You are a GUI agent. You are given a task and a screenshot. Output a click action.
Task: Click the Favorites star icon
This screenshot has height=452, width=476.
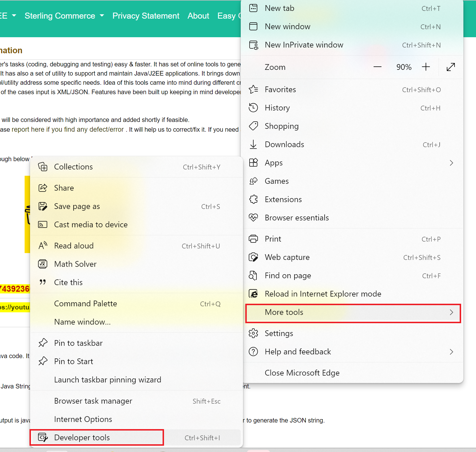[253, 89]
